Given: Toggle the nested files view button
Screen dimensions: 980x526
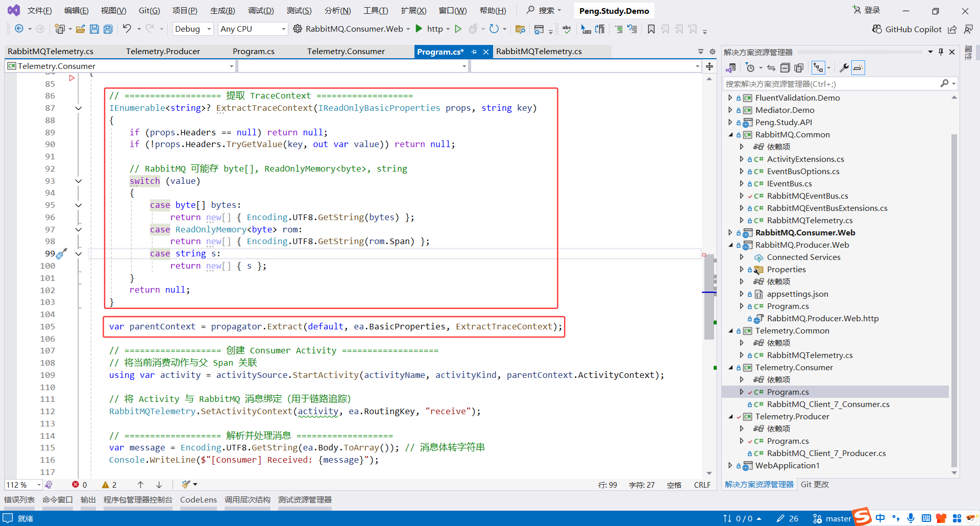Looking at the screenshot, I should [818, 68].
